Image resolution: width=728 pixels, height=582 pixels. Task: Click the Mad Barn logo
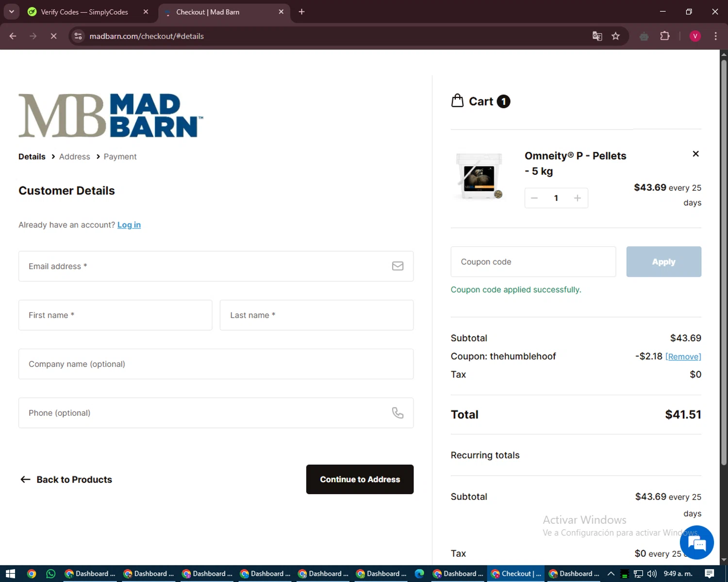point(111,115)
